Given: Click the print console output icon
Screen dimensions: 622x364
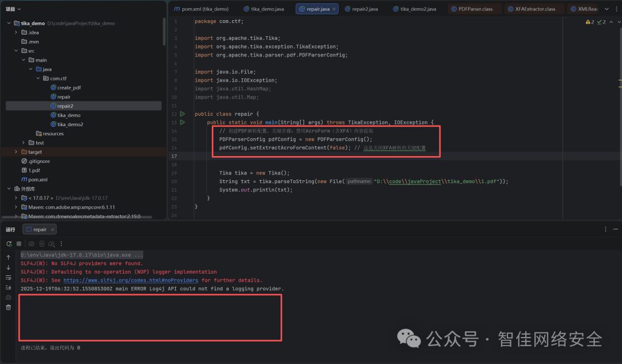Looking at the screenshot, I should click(x=8, y=297).
